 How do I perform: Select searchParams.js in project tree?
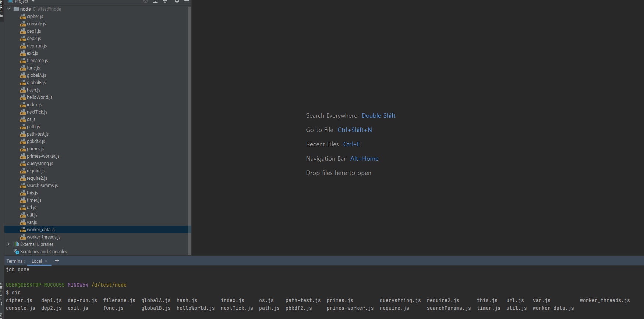[x=42, y=186]
